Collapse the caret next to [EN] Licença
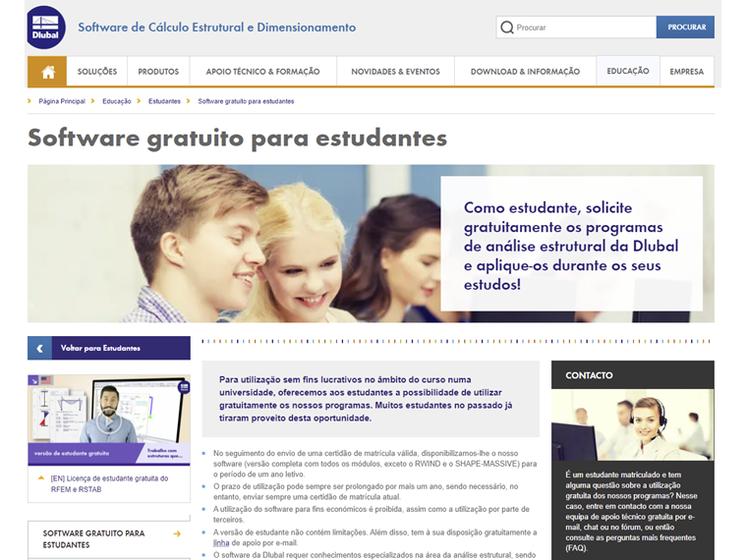Screen dimensions: 747x560 (41, 477)
